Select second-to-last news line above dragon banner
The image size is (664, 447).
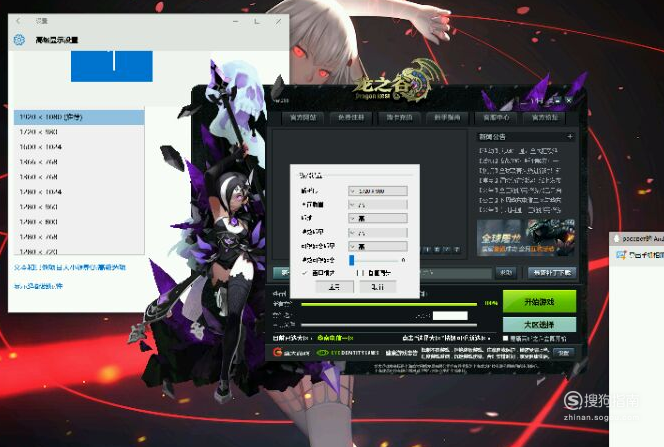click(520, 200)
